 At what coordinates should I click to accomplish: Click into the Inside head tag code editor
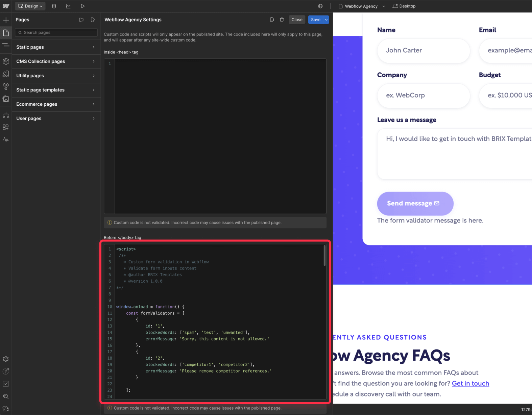(215, 136)
